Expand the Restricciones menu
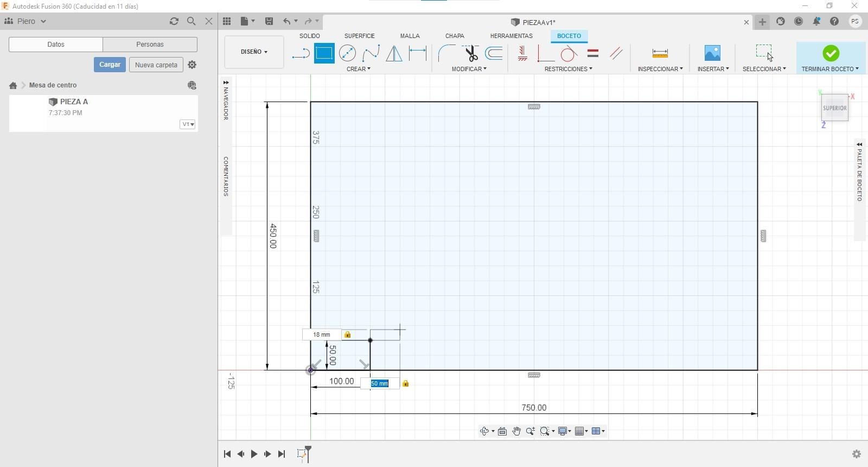This screenshot has width=868, height=467. pyautogui.click(x=569, y=69)
